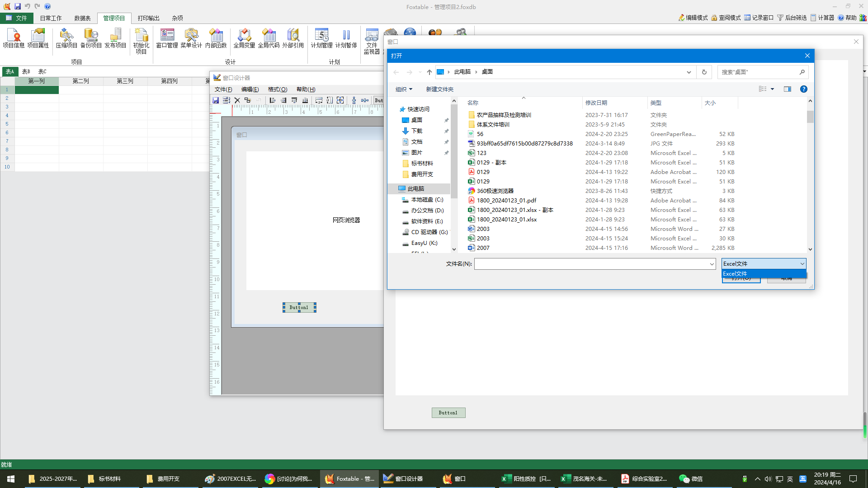Click the 备份项目 ribbon icon
Viewport: 868px width, 488px height.
(x=91, y=38)
